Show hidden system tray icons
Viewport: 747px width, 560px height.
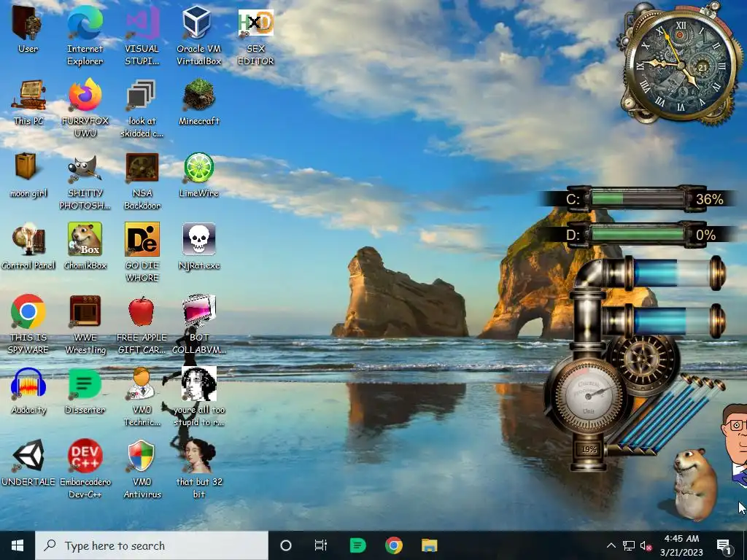(x=611, y=545)
